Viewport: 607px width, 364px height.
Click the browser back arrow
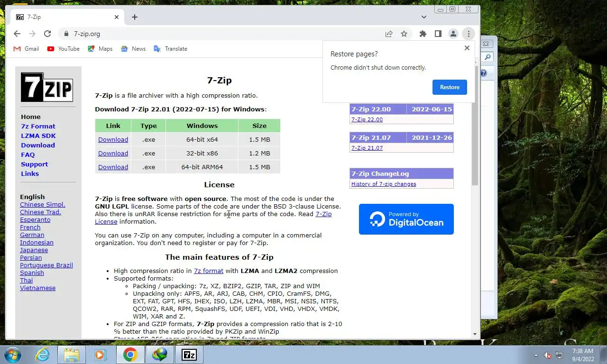point(17,34)
